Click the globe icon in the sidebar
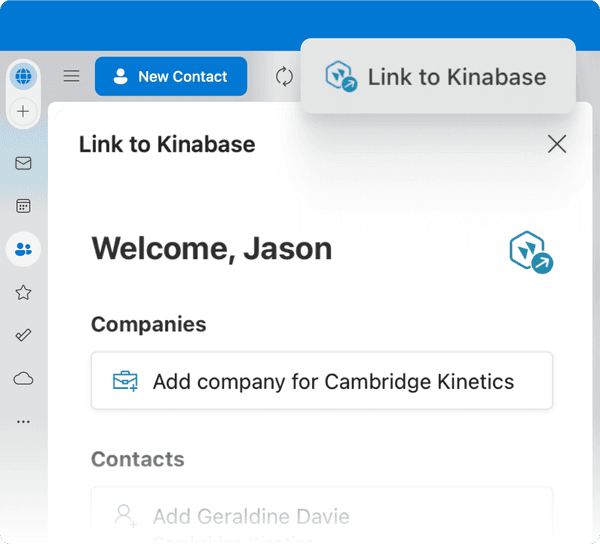 (x=23, y=76)
